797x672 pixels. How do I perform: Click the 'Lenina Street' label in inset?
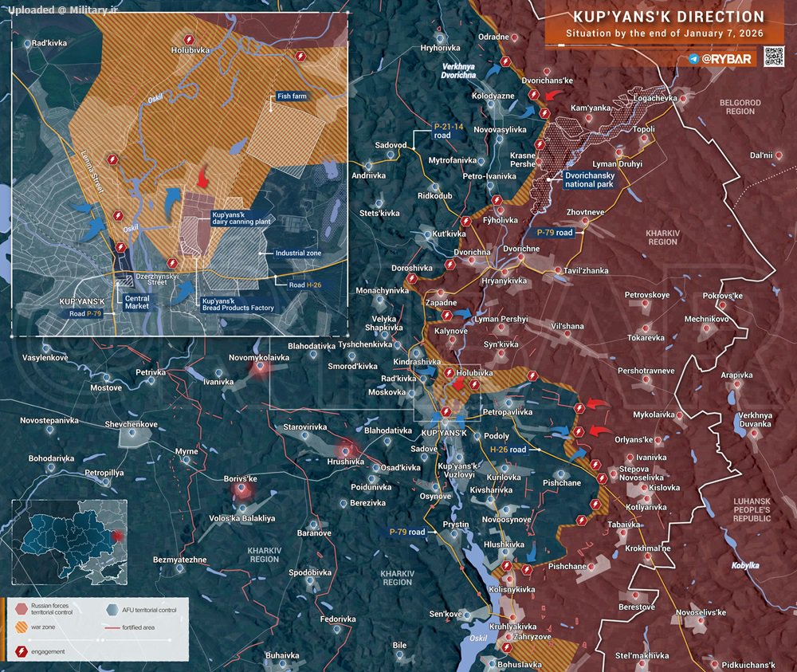[92, 172]
